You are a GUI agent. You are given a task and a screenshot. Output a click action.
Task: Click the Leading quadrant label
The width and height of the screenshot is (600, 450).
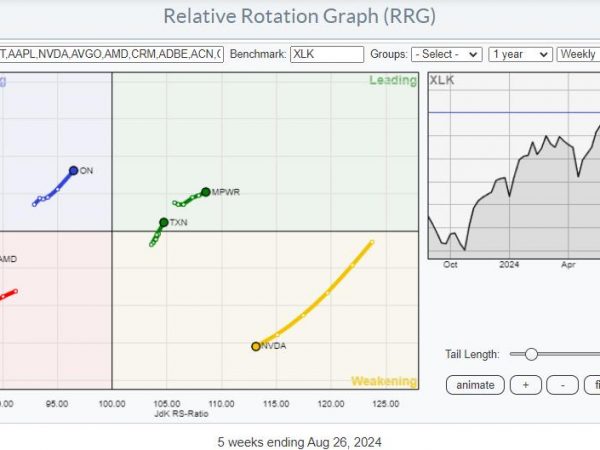point(393,80)
